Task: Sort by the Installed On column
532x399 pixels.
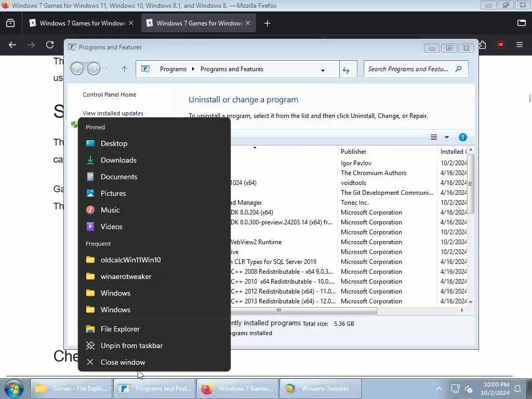Action: 453,152
